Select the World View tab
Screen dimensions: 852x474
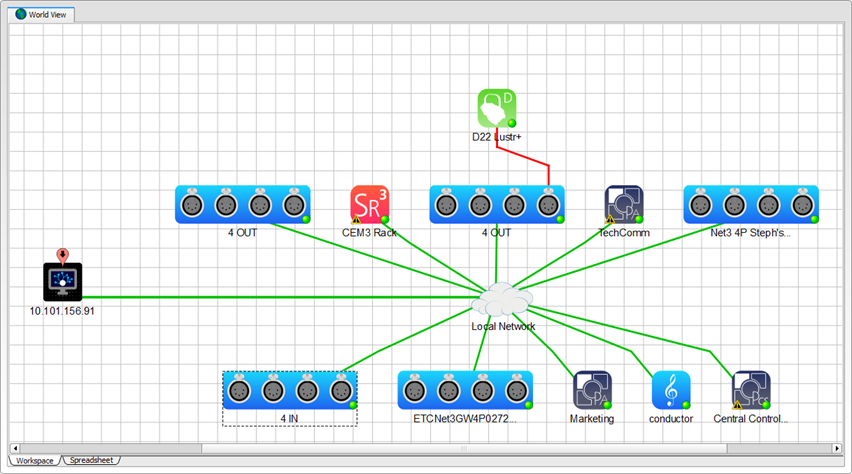click(45, 14)
